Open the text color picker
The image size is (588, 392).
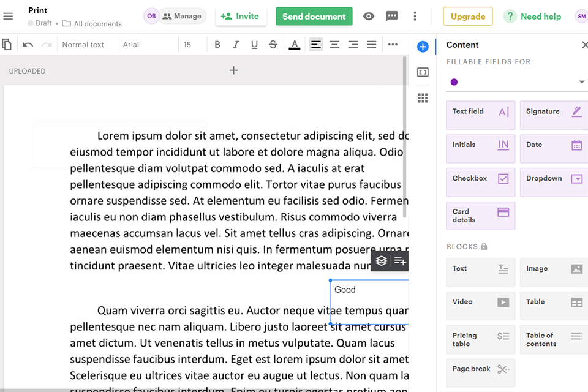295,45
